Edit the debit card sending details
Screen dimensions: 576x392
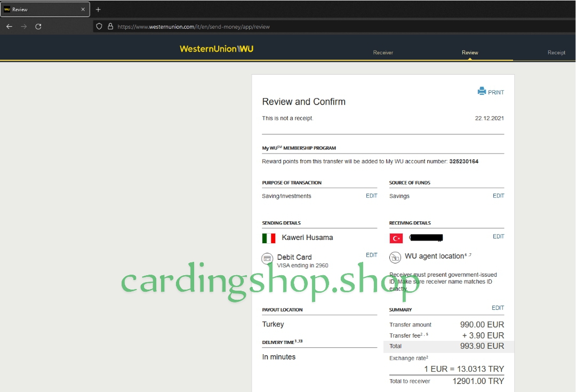pos(371,255)
